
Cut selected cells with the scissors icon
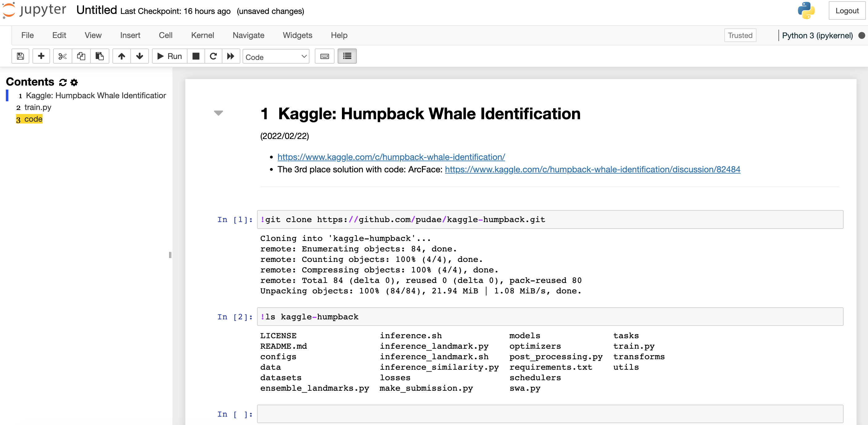click(x=62, y=56)
